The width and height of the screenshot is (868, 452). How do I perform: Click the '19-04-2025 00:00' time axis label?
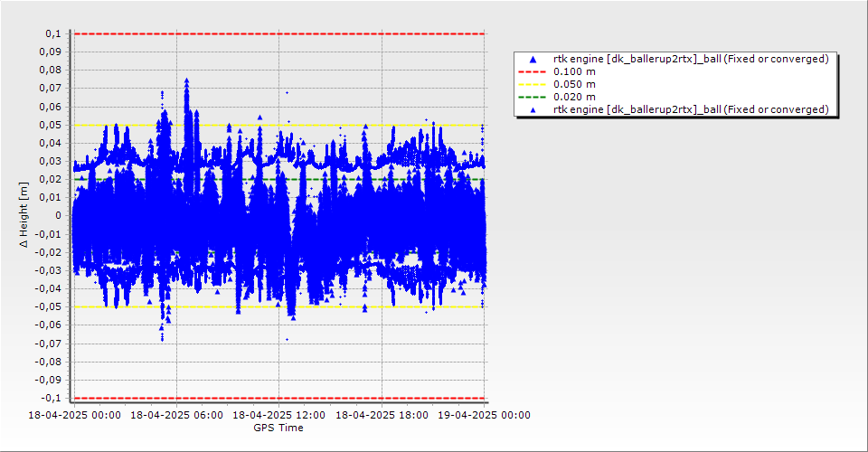[x=485, y=415]
